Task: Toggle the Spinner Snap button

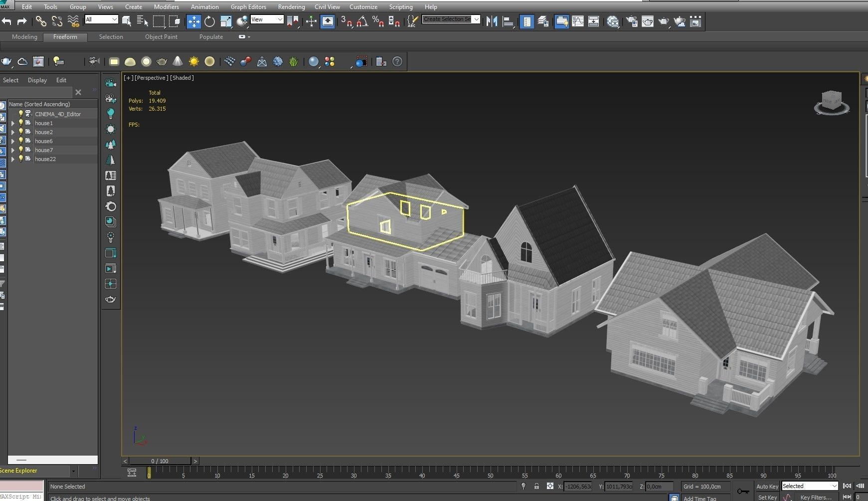Action: [394, 21]
